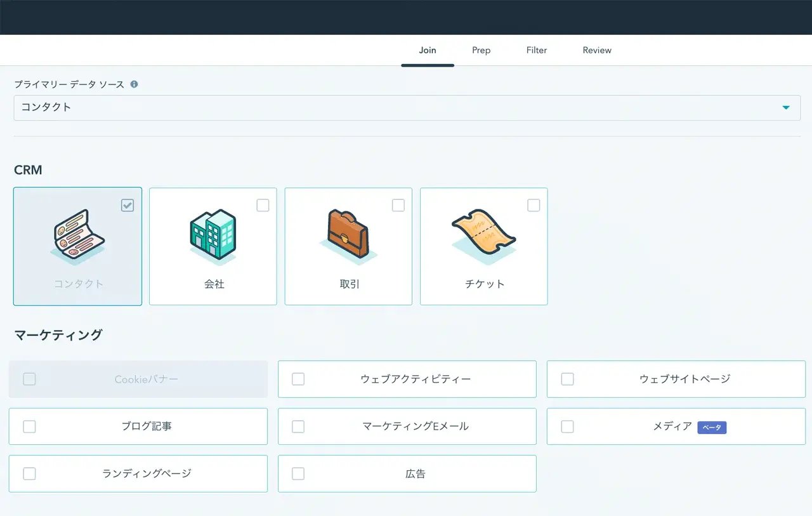
Task: Click the ベータ badge next to メディア
Action: pos(712,427)
